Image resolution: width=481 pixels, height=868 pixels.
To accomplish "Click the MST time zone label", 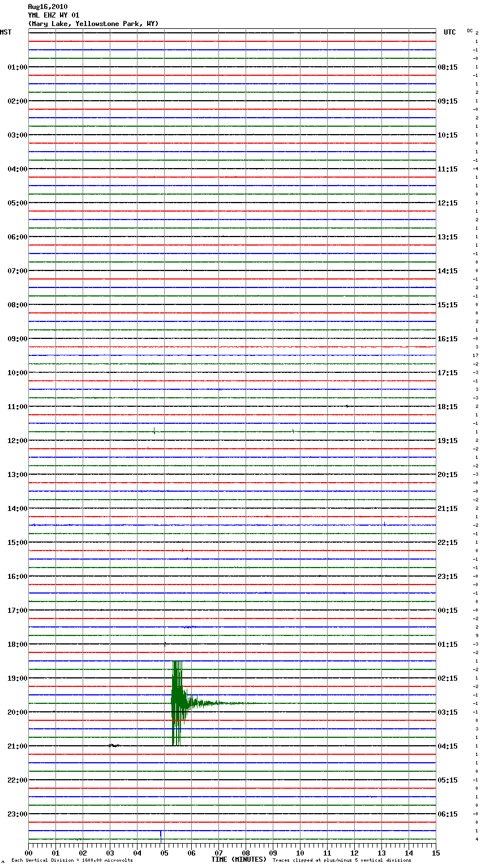I will click(x=6, y=32).
